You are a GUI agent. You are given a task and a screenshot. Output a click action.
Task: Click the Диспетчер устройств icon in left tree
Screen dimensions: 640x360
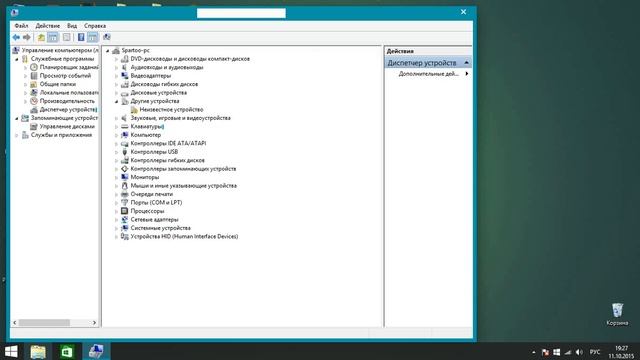coord(34,109)
